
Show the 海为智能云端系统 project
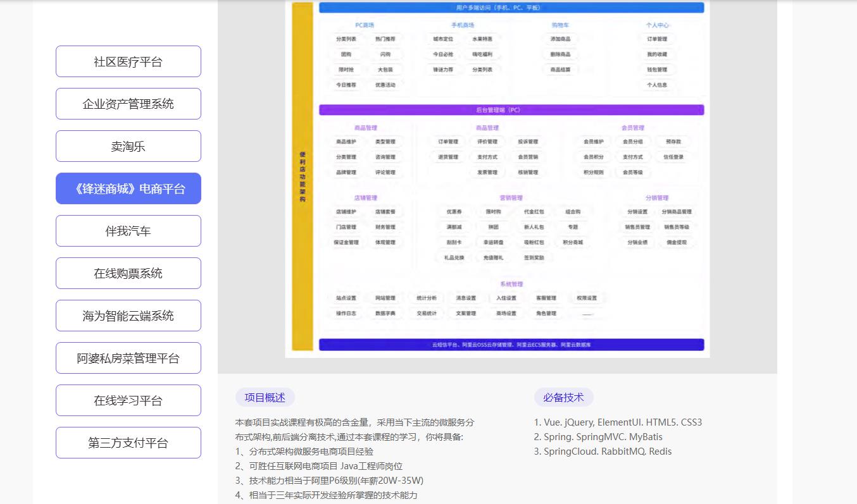click(128, 316)
